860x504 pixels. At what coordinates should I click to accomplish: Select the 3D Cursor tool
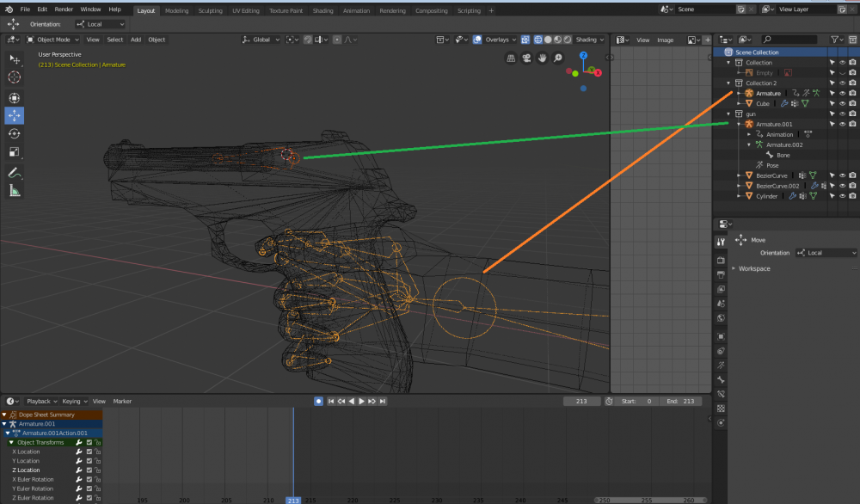(x=15, y=77)
